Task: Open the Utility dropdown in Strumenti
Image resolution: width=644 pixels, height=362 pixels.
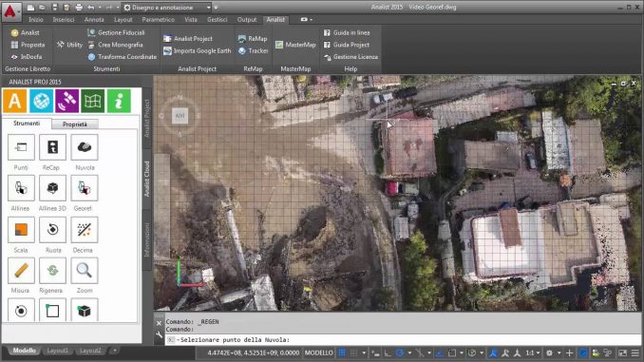Action: [70, 45]
